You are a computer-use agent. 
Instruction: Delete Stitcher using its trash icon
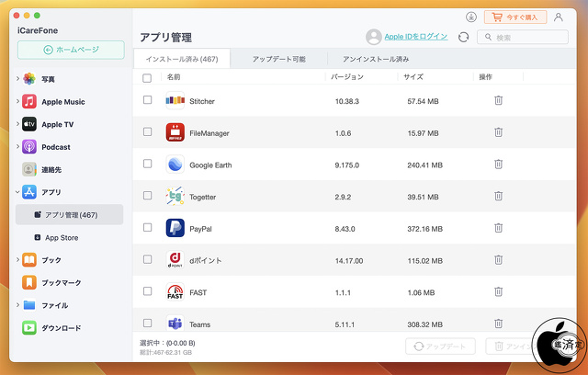pyautogui.click(x=498, y=100)
